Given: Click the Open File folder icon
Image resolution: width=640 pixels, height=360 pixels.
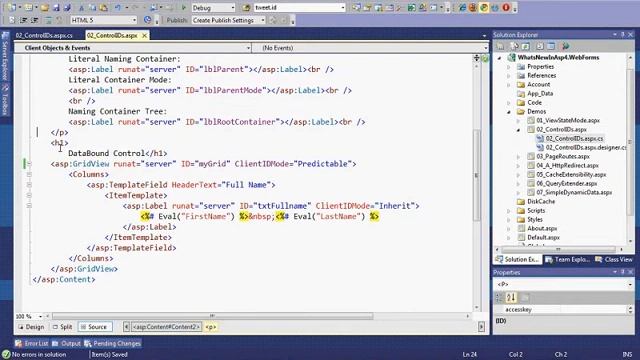Looking at the screenshot, I should (44, 7).
